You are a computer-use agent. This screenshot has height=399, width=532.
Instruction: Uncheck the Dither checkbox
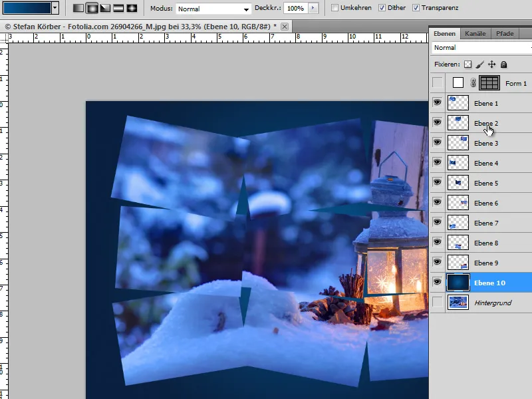[x=382, y=9]
